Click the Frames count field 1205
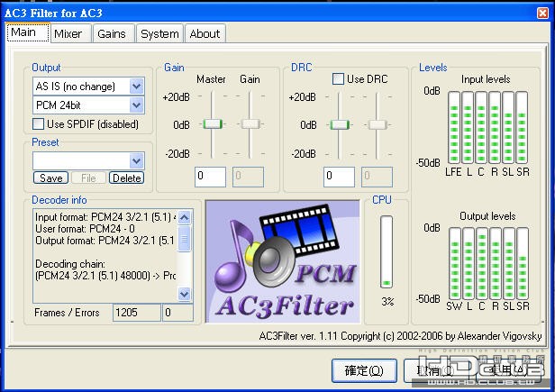The image size is (555, 392). [137, 313]
